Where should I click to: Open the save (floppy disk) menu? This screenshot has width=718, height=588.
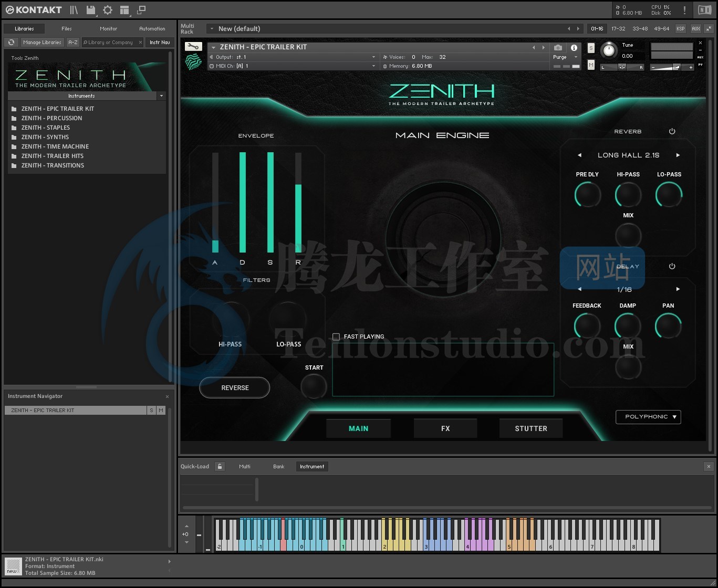click(x=91, y=10)
